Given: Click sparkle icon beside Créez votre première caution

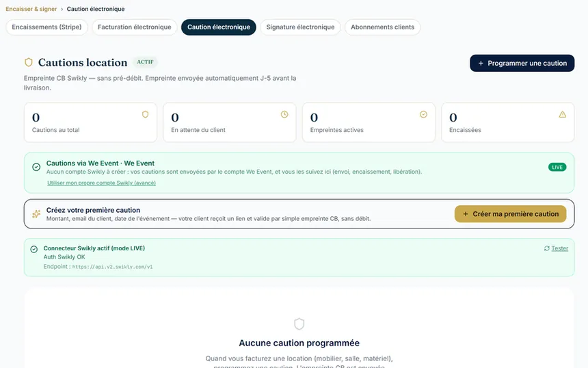Looking at the screenshot, I should pyautogui.click(x=36, y=214).
